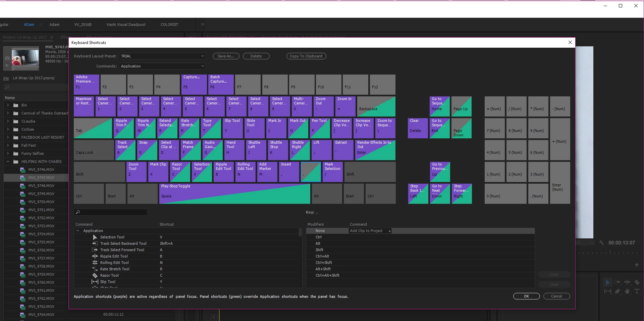
Task: Select the Selection tool in Tools panel
Action: (607, 282)
